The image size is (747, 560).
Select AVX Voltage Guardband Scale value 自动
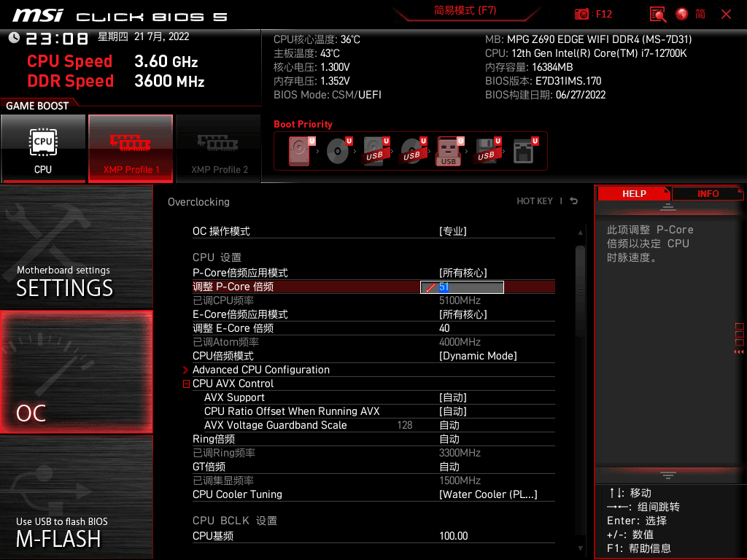[x=449, y=425]
